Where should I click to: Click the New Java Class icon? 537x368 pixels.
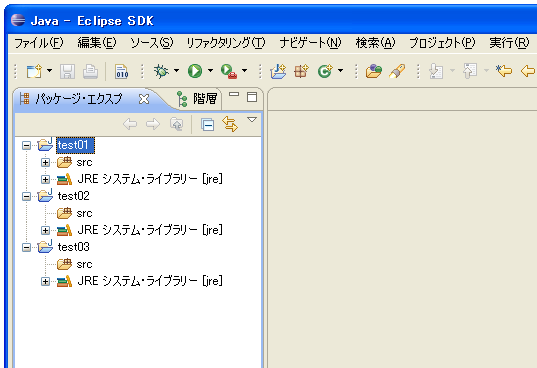tap(325, 71)
